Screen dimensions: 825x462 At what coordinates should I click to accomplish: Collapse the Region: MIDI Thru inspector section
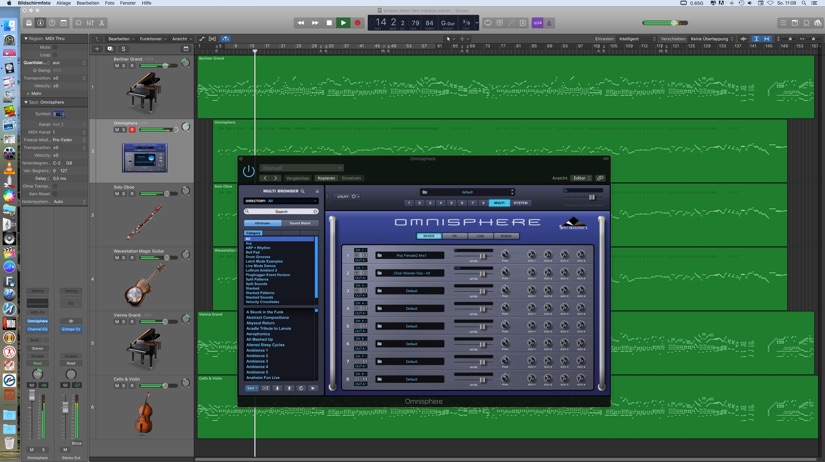point(26,38)
